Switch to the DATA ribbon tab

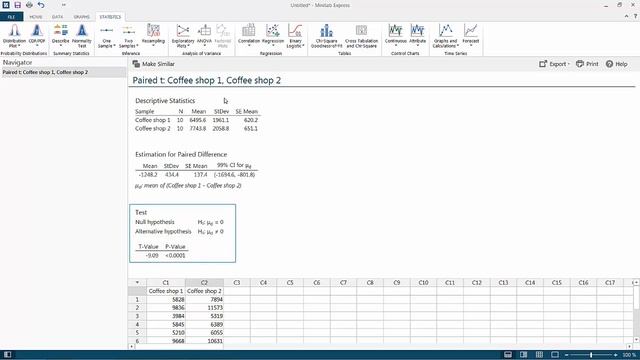(x=58, y=17)
